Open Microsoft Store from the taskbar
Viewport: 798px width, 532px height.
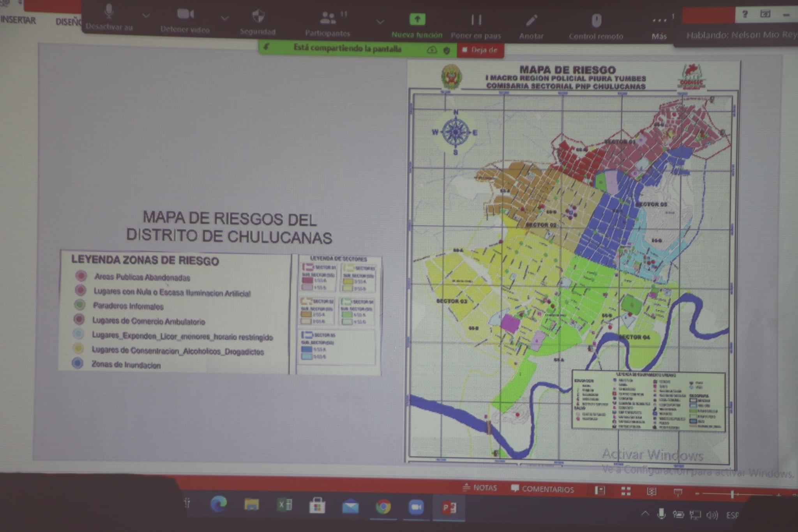point(317,506)
